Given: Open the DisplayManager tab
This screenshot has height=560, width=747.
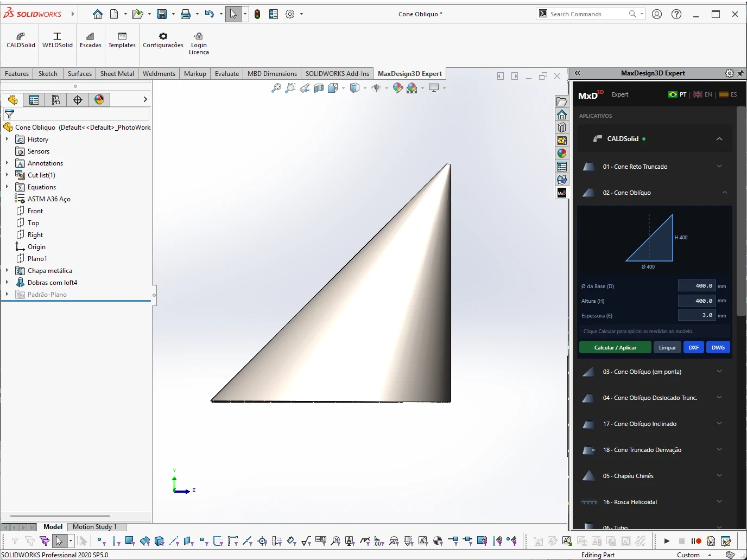Looking at the screenshot, I should coord(99,99).
